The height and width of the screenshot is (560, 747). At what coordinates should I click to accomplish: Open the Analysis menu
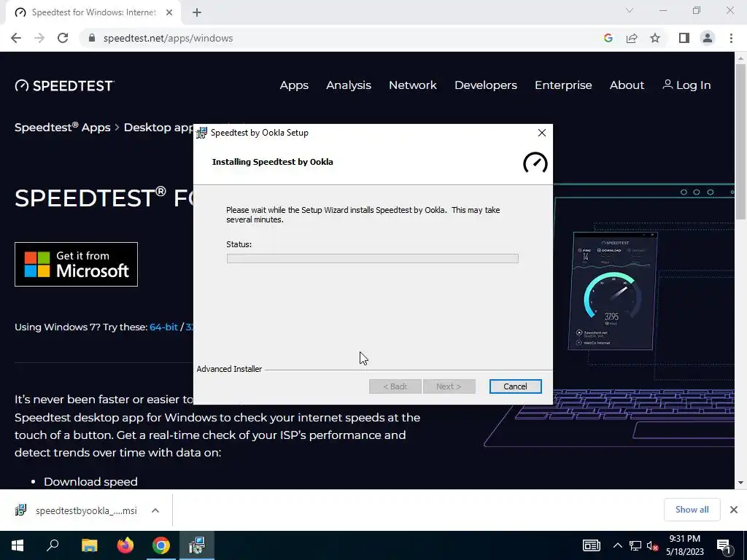(x=349, y=85)
